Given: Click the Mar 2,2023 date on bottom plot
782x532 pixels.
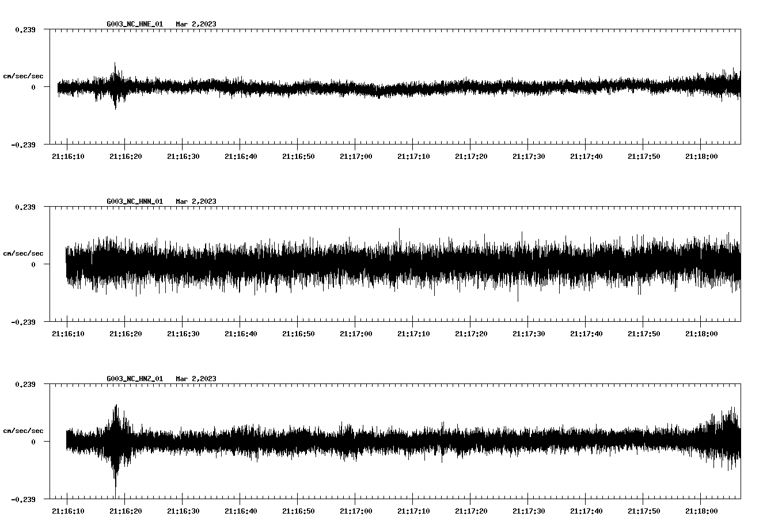Looking at the screenshot, I should [196, 379].
